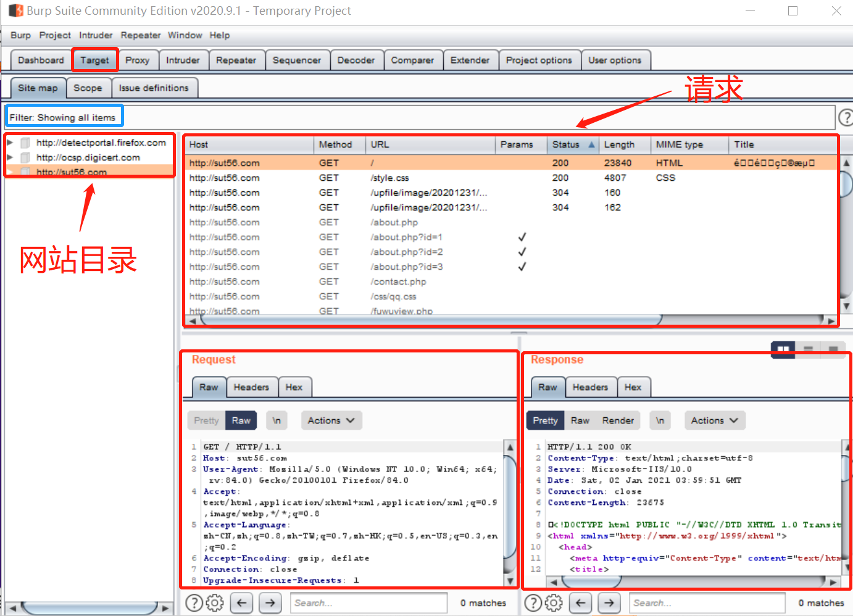Select Hex tab in the Request panel
Image resolution: width=853 pixels, height=616 pixels.
click(x=294, y=387)
